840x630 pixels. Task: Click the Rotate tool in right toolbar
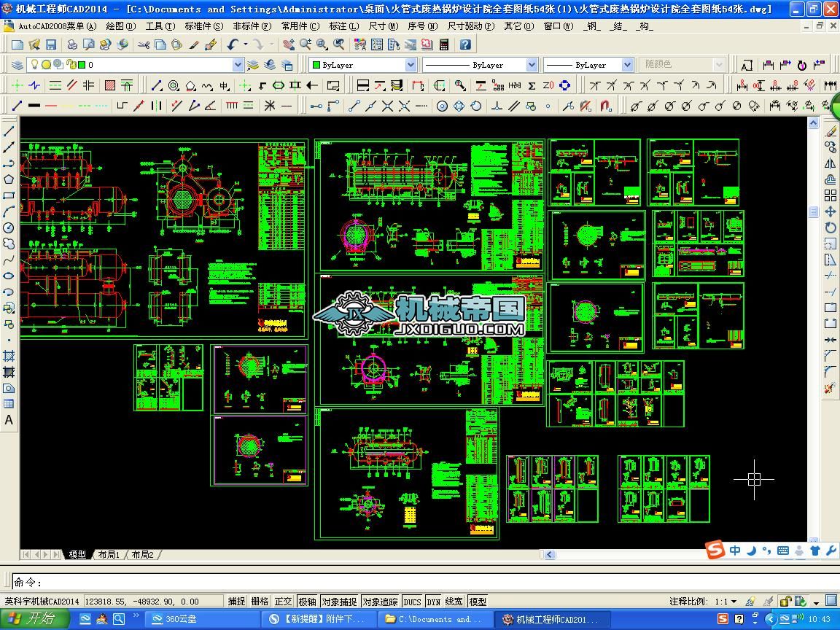(x=831, y=227)
